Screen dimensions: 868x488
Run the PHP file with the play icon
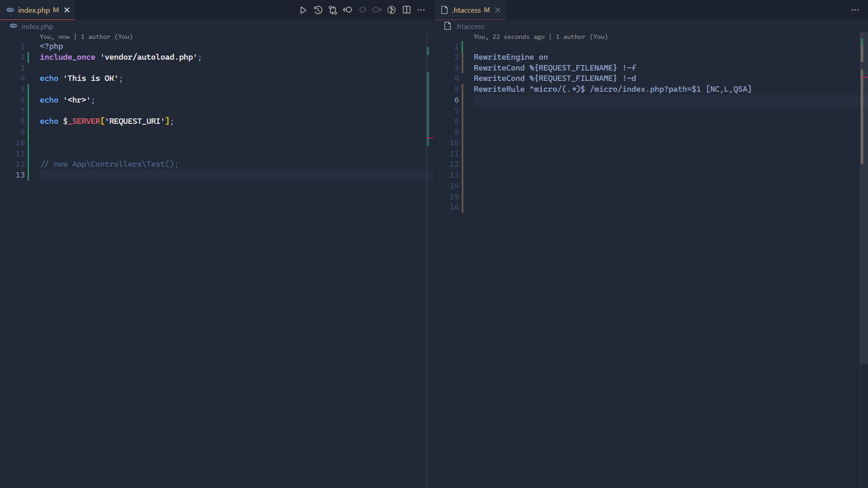303,10
